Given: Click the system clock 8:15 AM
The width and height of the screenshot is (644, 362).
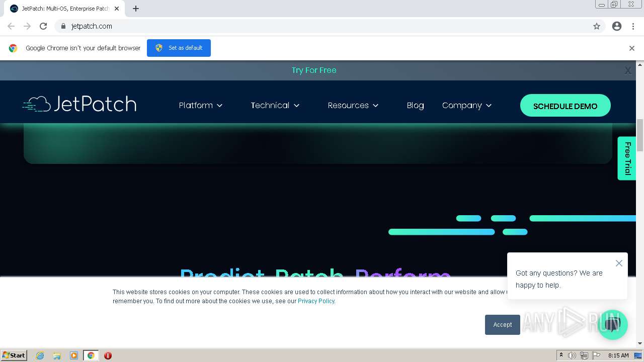Looking at the screenshot, I should (x=618, y=355).
